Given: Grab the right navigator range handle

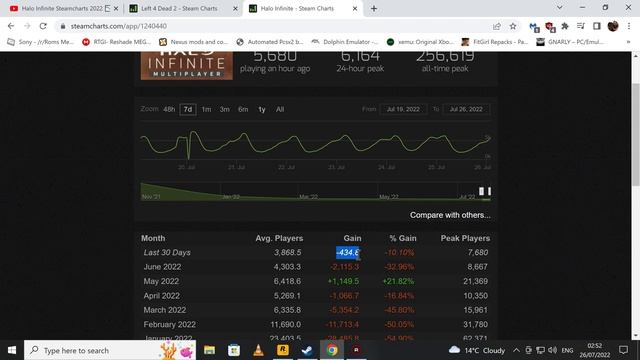Looking at the screenshot, I should coord(489,191).
